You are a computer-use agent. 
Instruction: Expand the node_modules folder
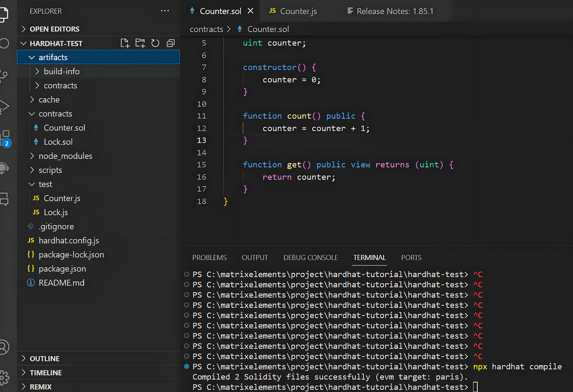click(x=98, y=156)
